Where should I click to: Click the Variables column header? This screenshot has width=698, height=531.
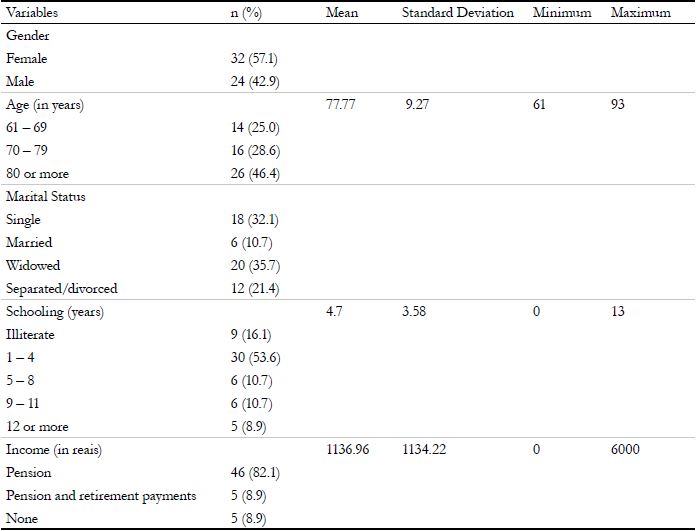point(31,13)
